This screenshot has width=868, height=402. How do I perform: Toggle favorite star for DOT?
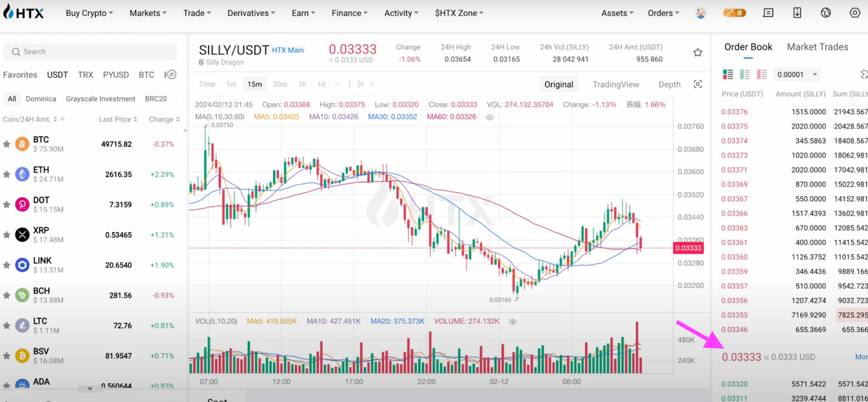[x=7, y=205]
